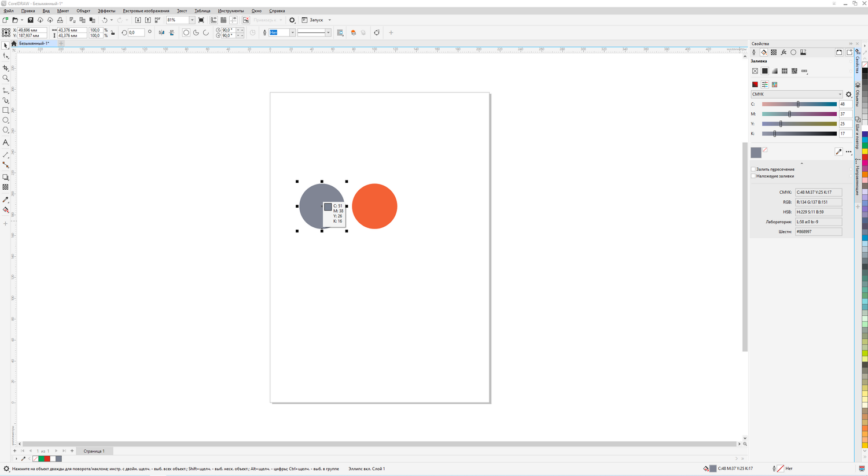The image size is (868, 476).
Task: Enable the Наложение заливки checkbox
Action: pos(753,176)
